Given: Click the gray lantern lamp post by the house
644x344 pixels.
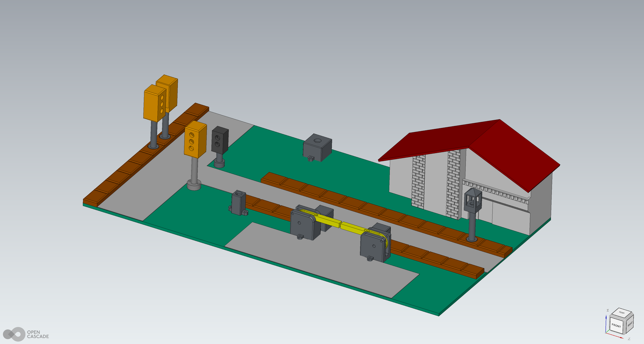Looking at the screenshot, I should (x=473, y=214).
